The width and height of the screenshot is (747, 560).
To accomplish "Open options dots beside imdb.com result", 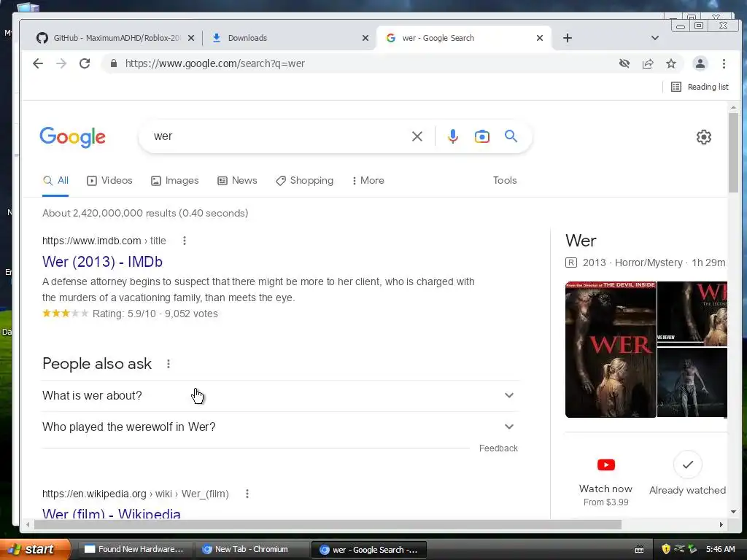I will point(185,241).
